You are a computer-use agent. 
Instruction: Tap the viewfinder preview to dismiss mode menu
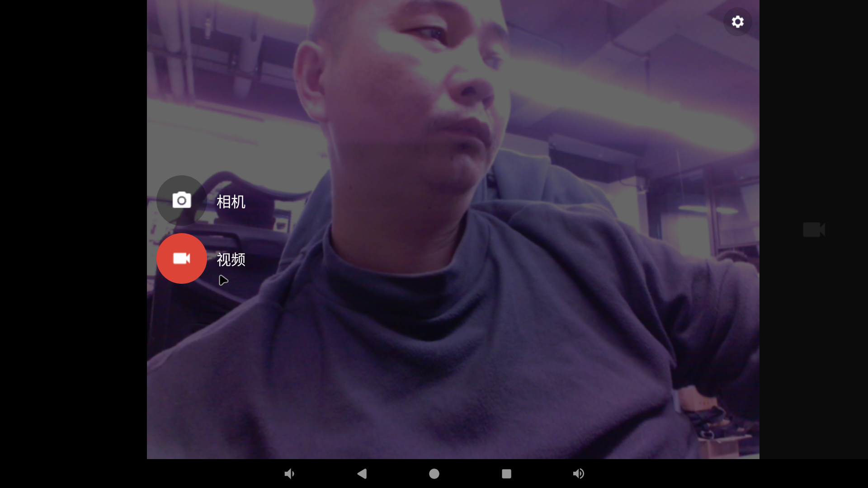pos(497,339)
